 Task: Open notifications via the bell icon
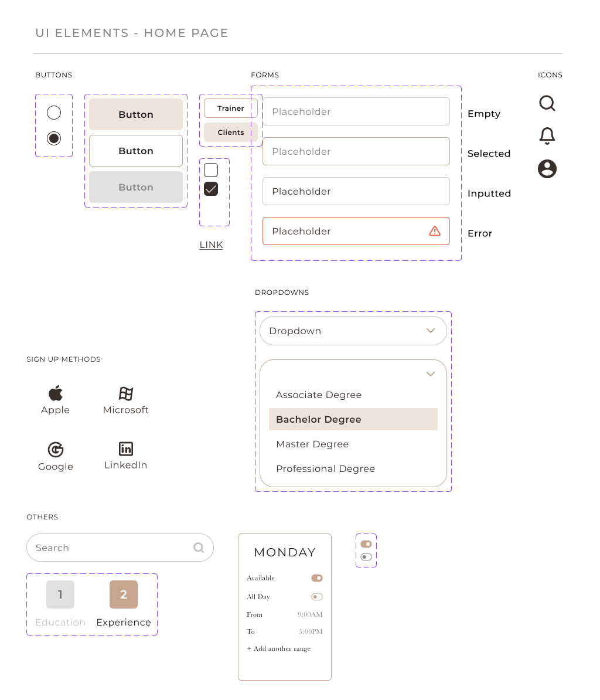click(x=547, y=135)
